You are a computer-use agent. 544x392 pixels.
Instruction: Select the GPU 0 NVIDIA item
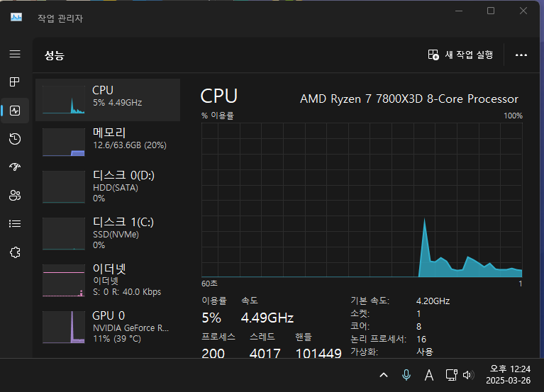pyautogui.click(x=108, y=327)
